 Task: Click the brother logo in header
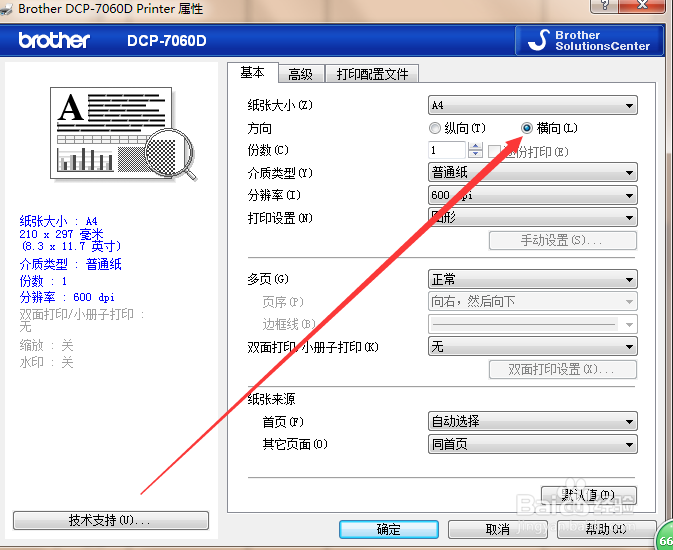pyautogui.click(x=55, y=40)
